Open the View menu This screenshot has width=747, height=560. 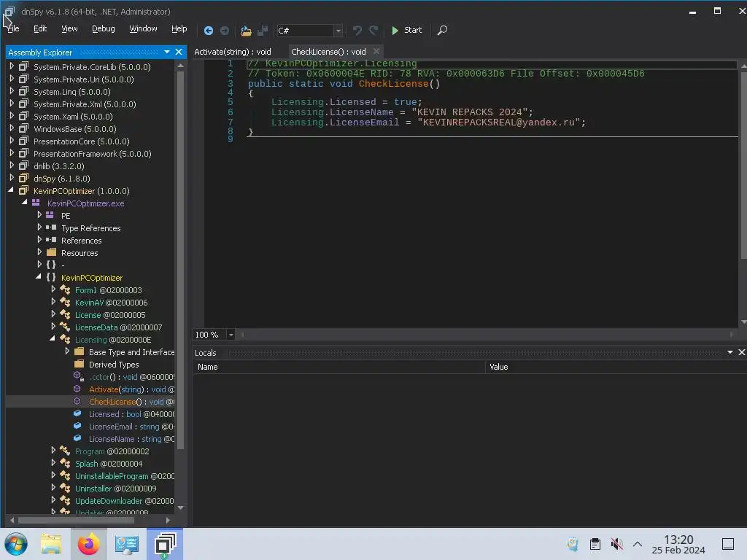pos(69,28)
